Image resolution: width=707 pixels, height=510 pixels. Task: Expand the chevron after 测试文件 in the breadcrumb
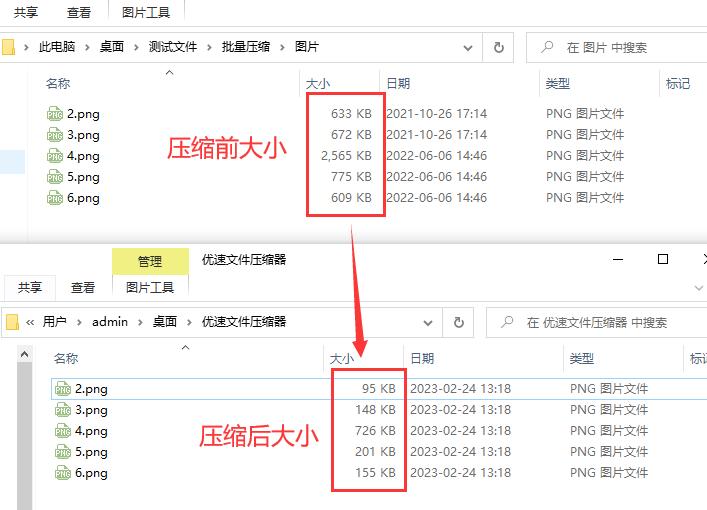tap(209, 47)
